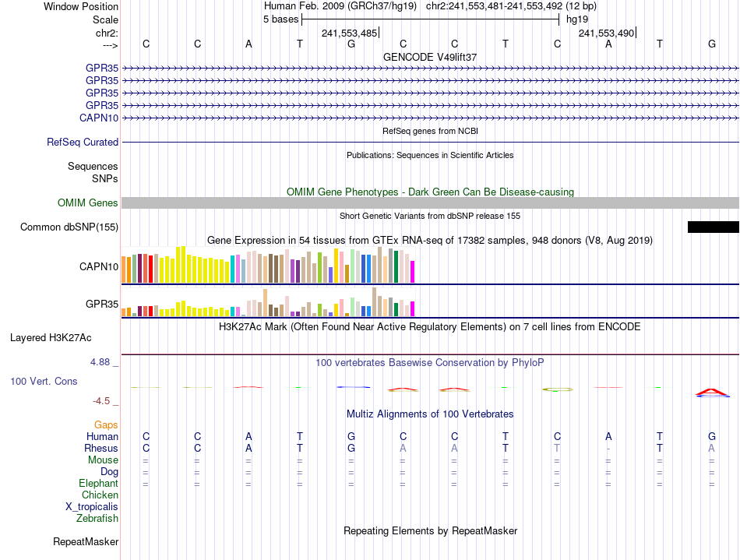Click the chr2:241,553,481-241,553,492 position text
Viewport: 740px width, 560px height.
(x=511, y=6)
